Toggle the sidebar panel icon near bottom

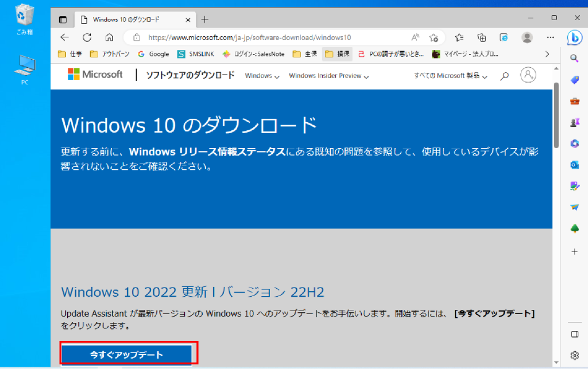click(x=574, y=334)
